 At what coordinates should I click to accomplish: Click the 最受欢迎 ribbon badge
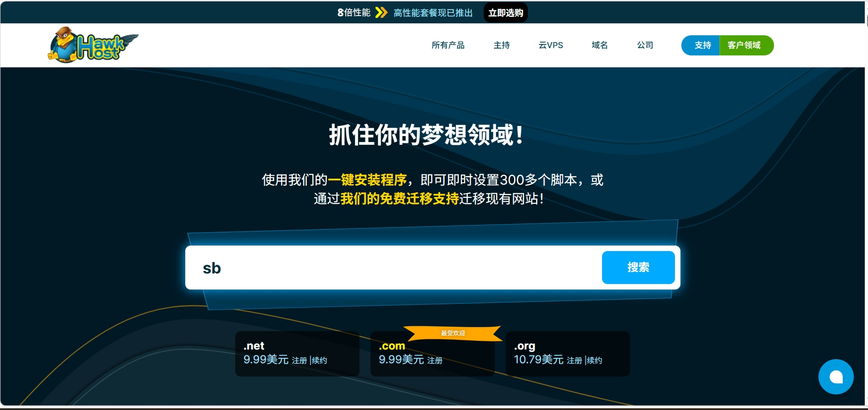click(453, 333)
